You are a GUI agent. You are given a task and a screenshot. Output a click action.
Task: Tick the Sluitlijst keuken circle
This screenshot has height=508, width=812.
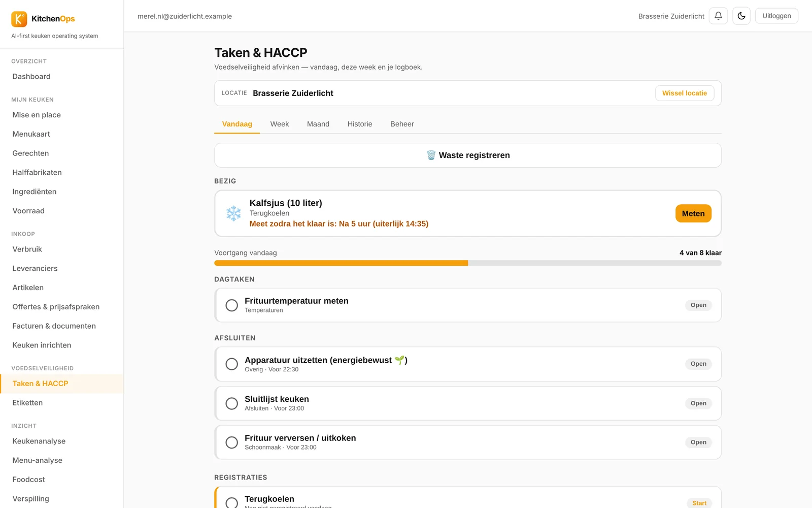(x=231, y=403)
